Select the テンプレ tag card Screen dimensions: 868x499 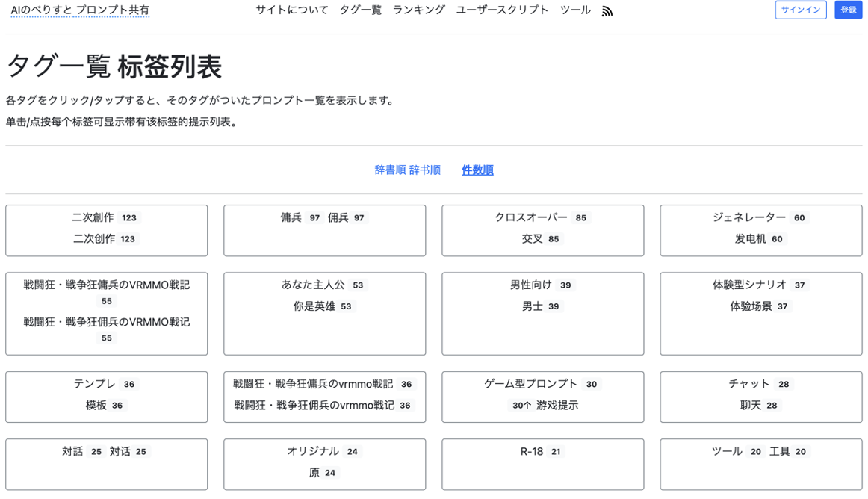106,397
